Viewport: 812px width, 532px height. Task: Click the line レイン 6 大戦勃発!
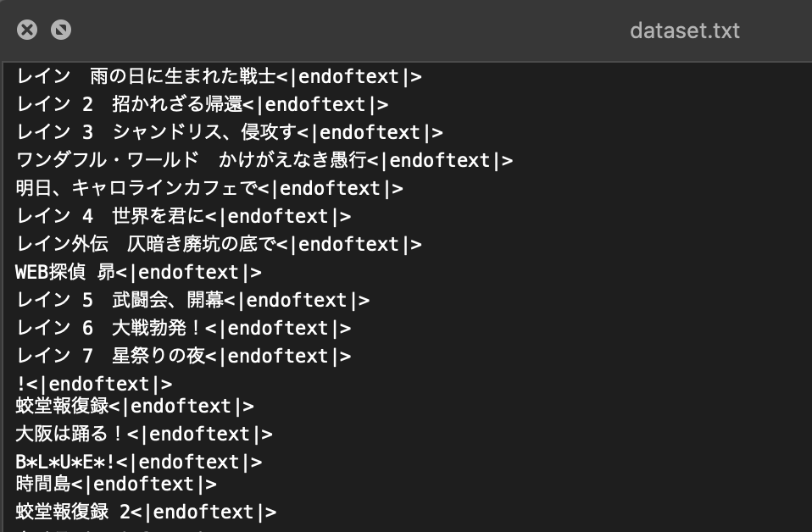pyautogui.click(x=184, y=328)
